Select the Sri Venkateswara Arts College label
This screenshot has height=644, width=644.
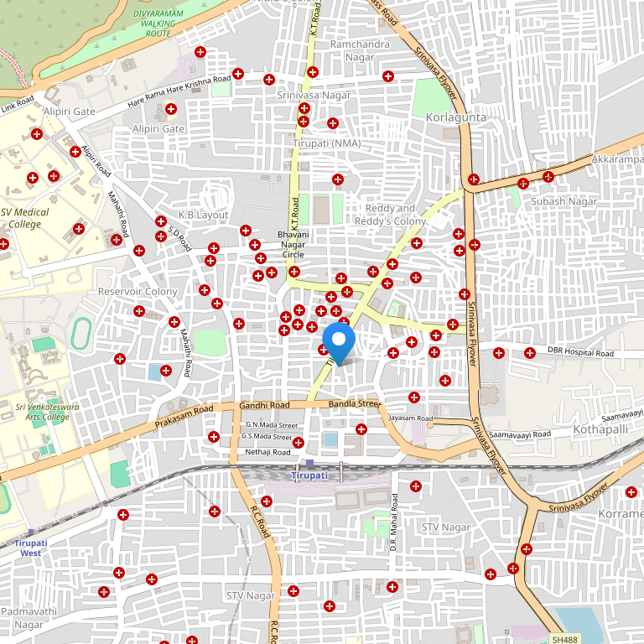pyautogui.click(x=41, y=411)
